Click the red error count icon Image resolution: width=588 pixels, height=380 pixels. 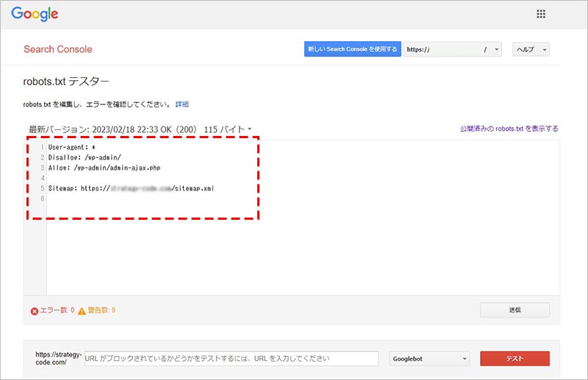point(35,311)
